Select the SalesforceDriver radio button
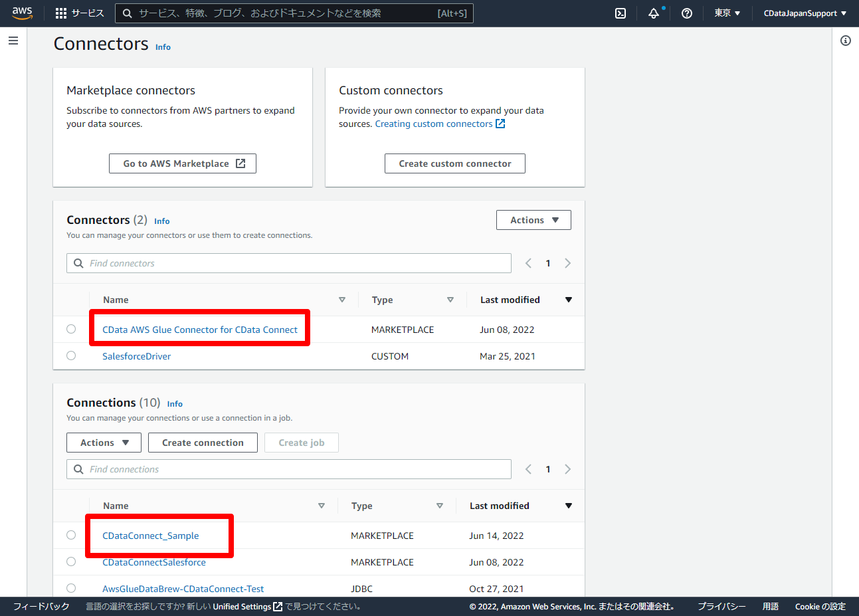Screen dimensions: 859x616 tap(71, 356)
